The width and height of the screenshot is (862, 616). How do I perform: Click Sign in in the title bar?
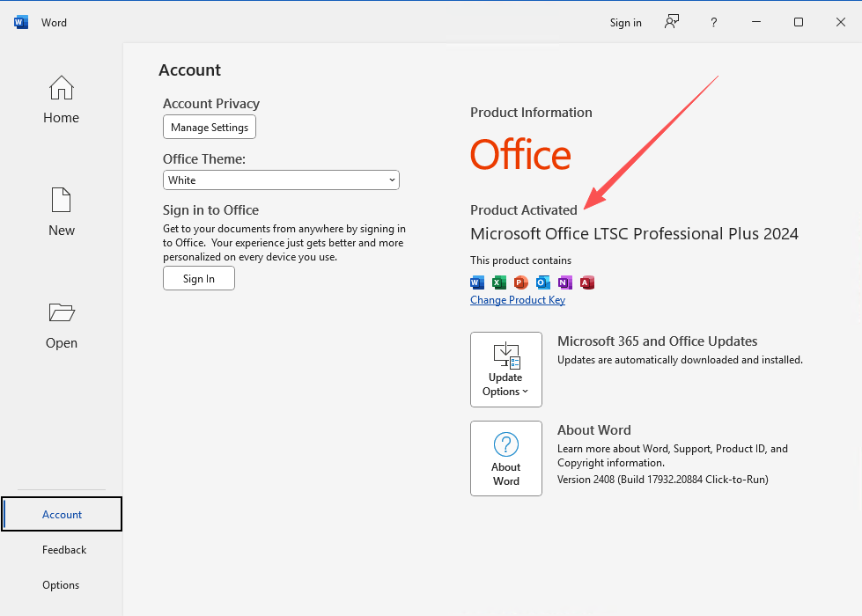(626, 23)
